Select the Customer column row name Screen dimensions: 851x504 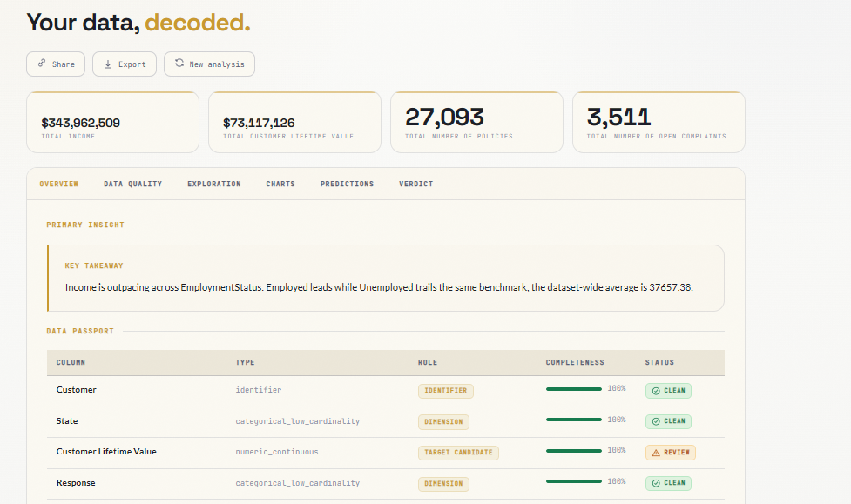click(x=76, y=390)
